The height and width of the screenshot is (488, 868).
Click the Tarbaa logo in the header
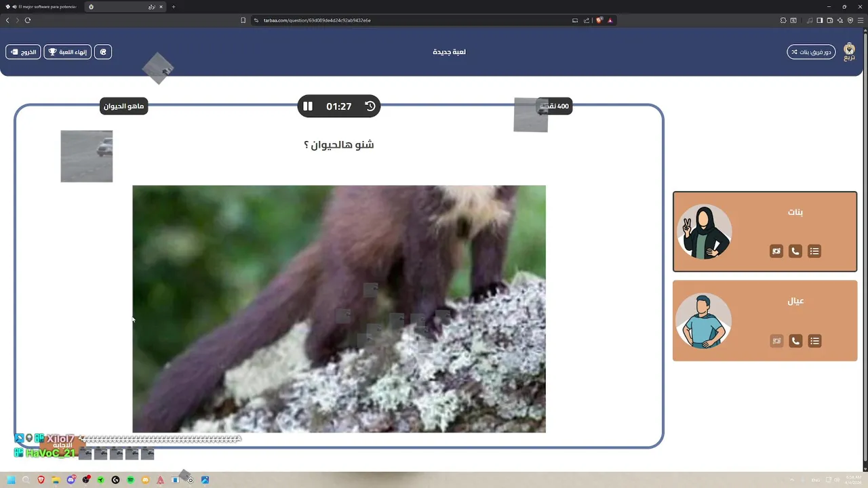[849, 52]
